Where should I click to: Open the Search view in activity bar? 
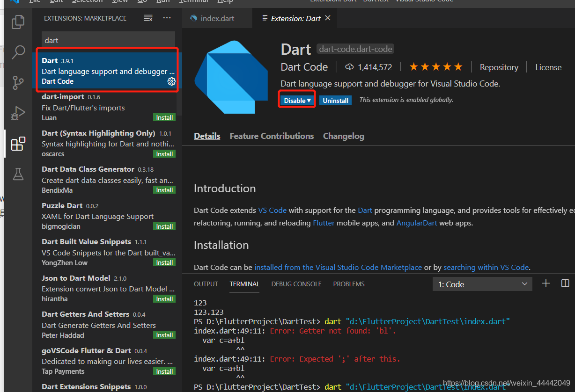coord(18,52)
